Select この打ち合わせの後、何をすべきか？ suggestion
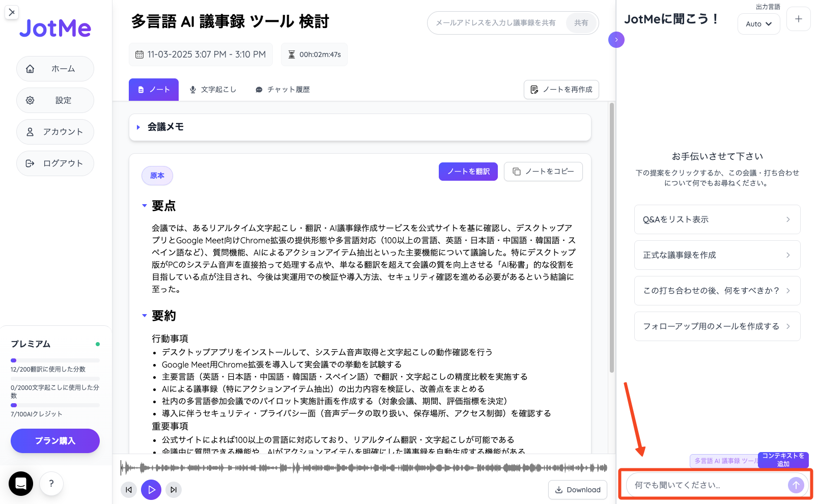This screenshot has width=818, height=504. click(717, 291)
